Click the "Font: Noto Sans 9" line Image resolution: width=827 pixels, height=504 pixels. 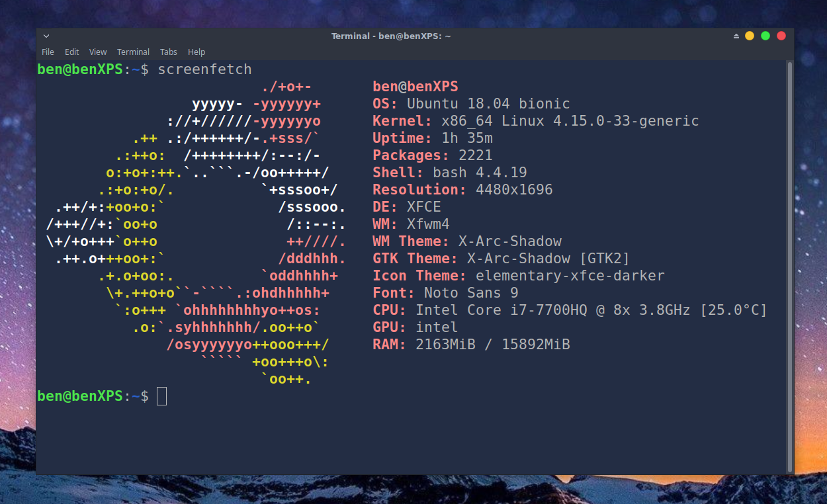(x=445, y=293)
